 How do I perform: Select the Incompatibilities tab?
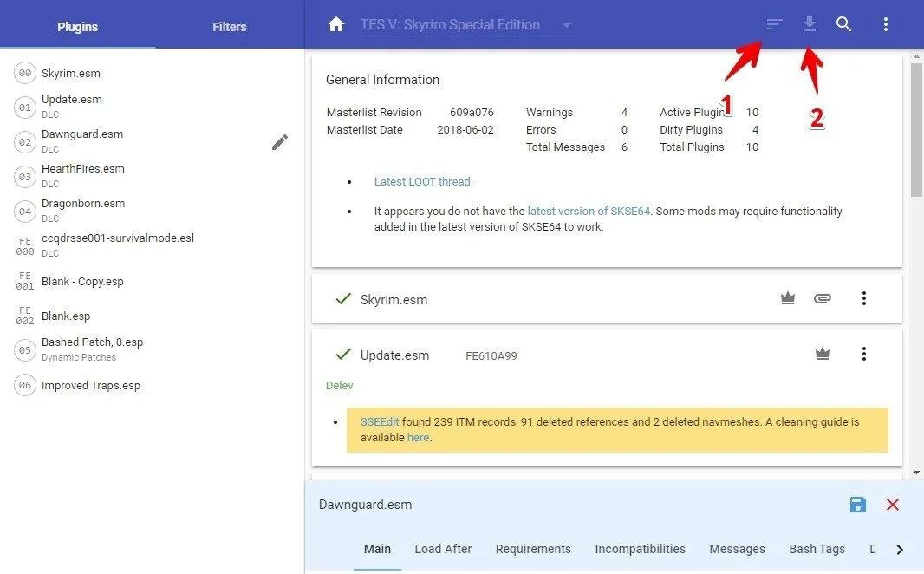coord(640,549)
